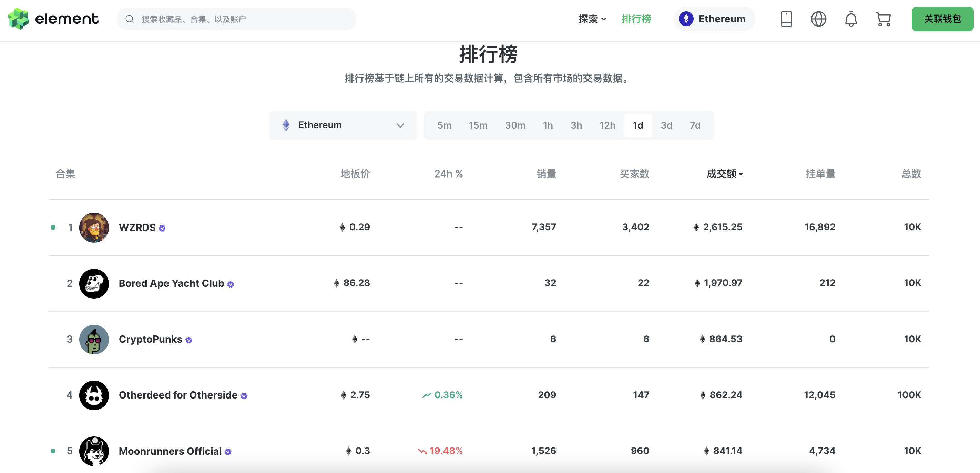
Task: Select the 12h time range
Action: (x=607, y=125)
